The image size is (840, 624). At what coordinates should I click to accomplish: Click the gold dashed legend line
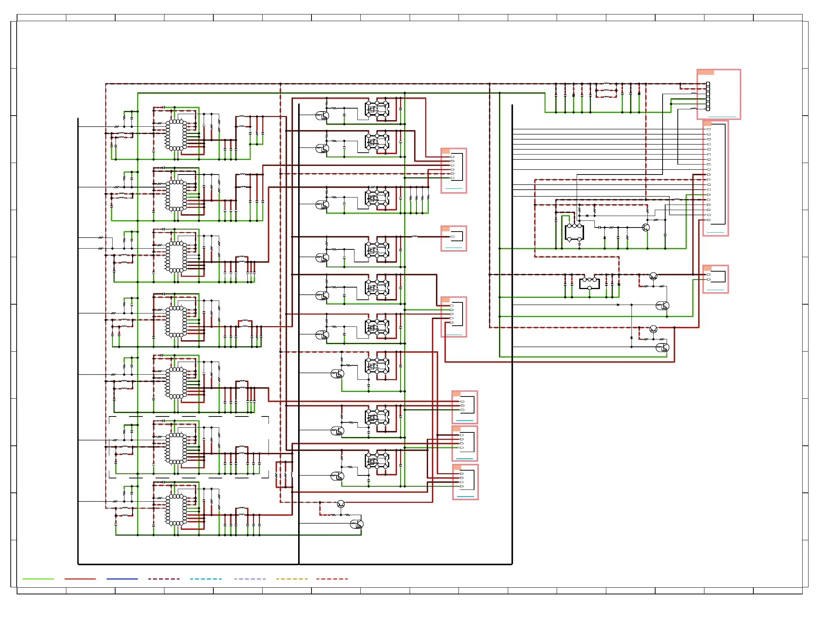[292, 579]
